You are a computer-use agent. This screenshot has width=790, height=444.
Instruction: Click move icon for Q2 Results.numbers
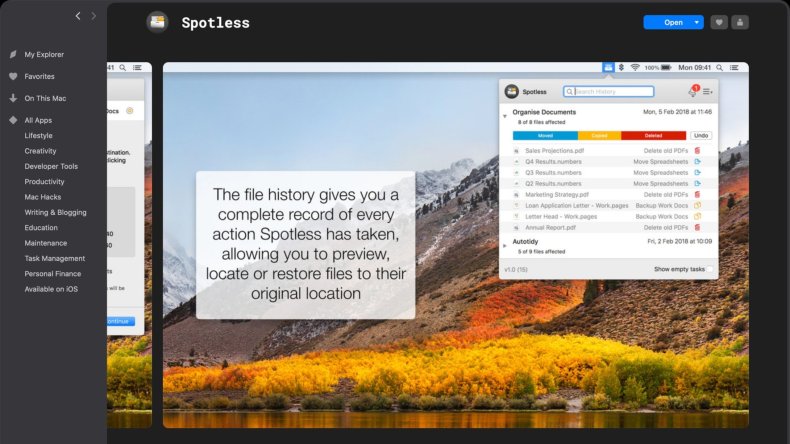[x=697, y=184]
